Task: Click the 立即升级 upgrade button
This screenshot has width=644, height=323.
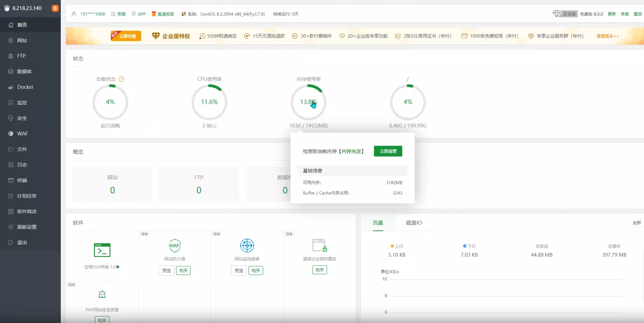Action: 126,36
